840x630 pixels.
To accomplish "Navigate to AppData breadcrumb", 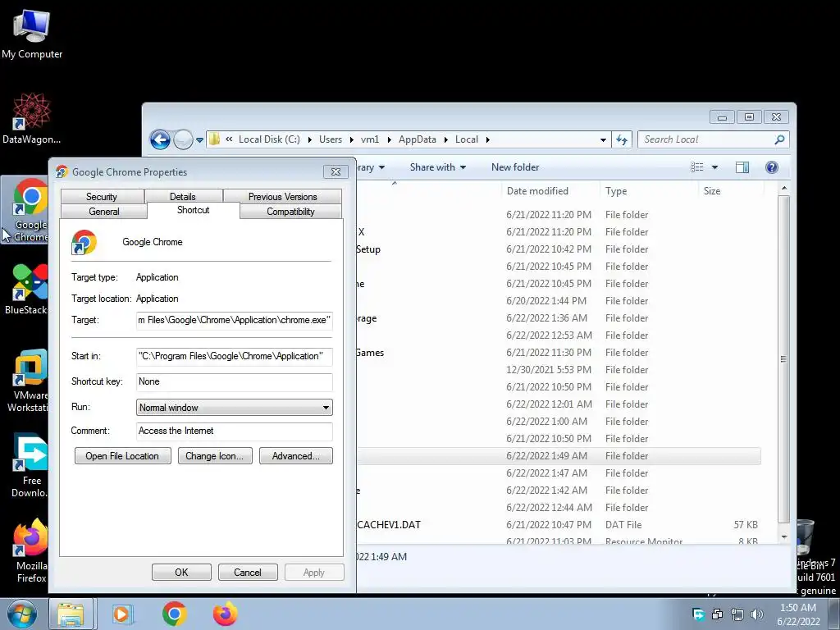I will [x=418, y=139].
